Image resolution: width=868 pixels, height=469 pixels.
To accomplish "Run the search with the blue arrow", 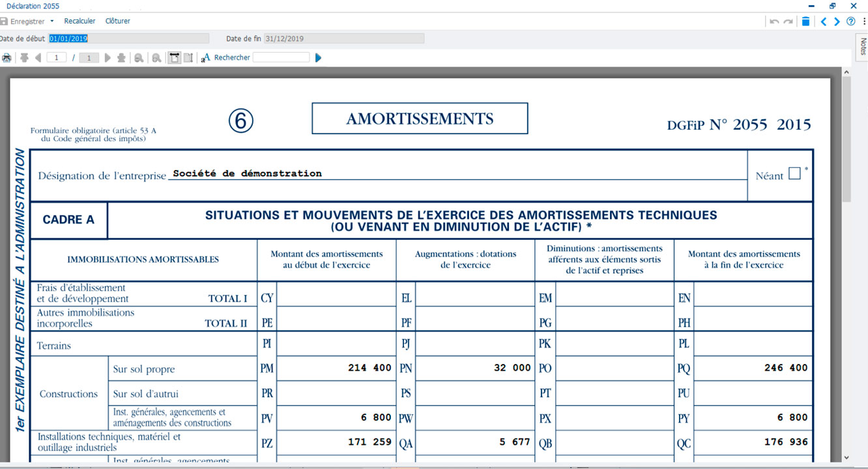I will (x=319, y=58).
